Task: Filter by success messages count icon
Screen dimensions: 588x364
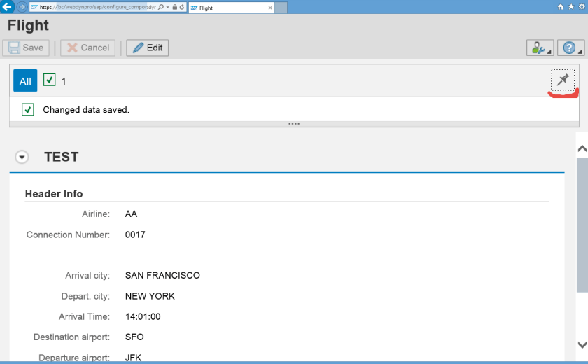Action: coord(50,80)
